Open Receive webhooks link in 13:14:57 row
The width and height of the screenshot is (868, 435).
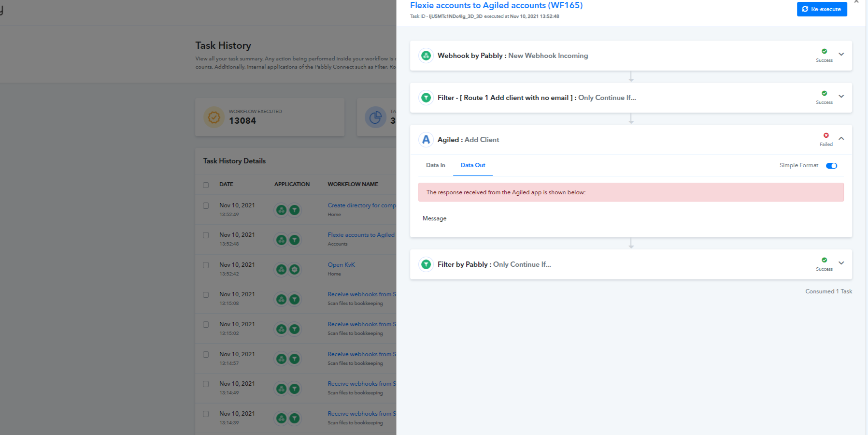point(362,354)
